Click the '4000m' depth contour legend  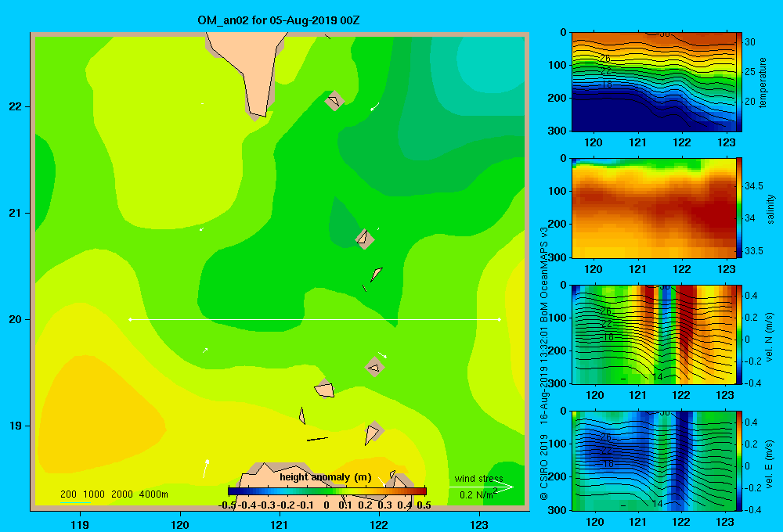pyautogui.click(x=153, y=494)
